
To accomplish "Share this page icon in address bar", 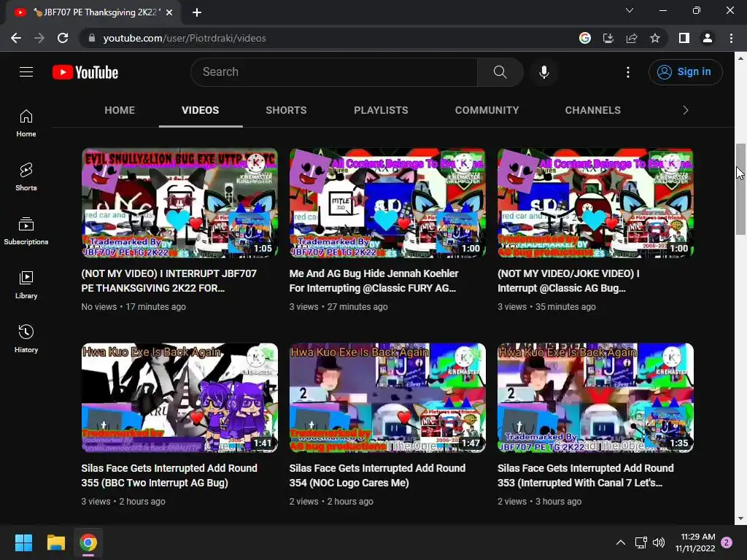I will click(632, 38).
